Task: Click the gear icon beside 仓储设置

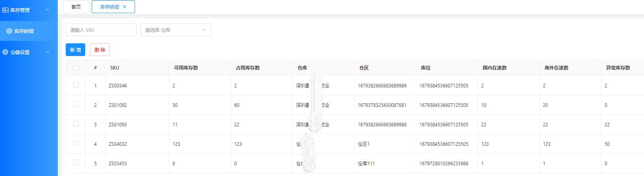Action: coord(5,52)
